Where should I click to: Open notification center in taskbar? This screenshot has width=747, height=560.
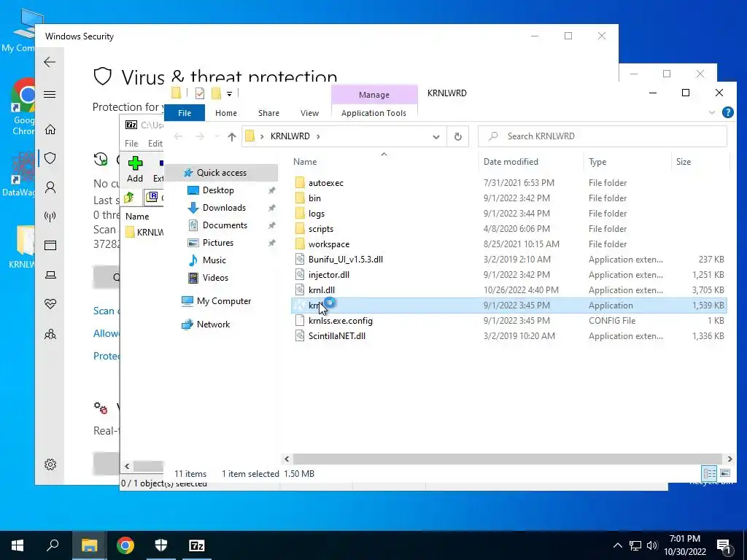[x=724, y=545]
